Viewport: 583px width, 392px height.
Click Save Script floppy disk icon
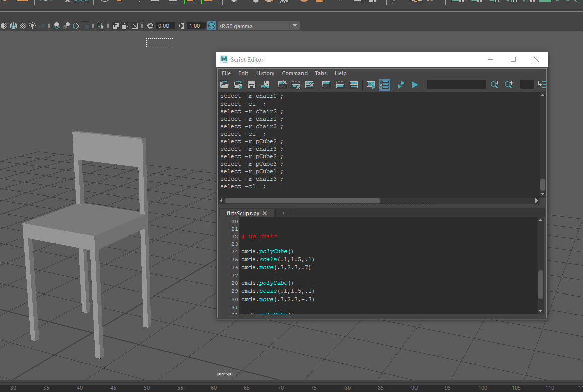tap(252, 85)
